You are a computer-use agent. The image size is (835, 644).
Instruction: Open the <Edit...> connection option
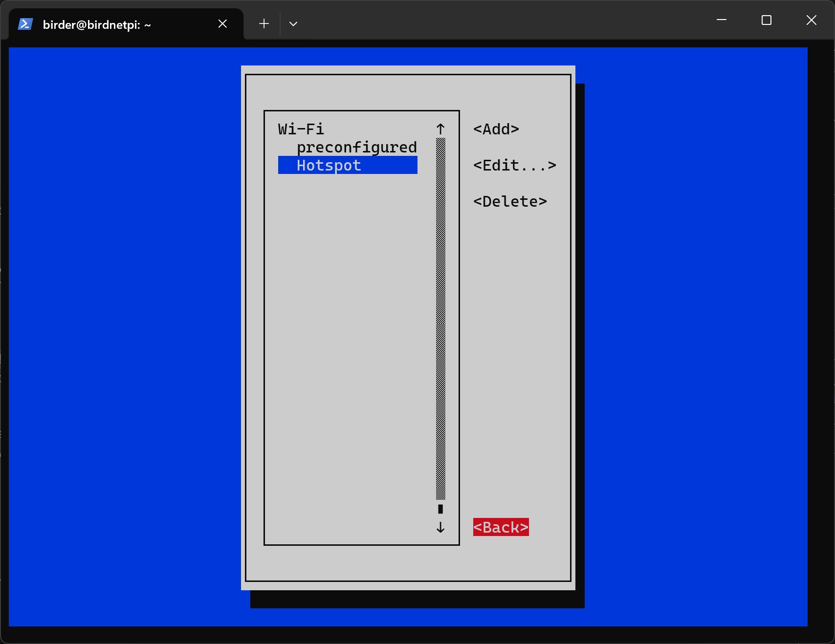click(x=514, y=165)
